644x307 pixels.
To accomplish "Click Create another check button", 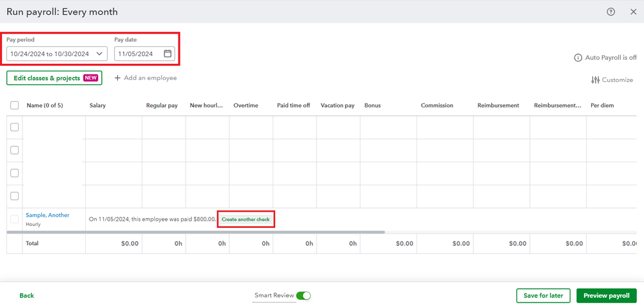I will pos(246,219).
